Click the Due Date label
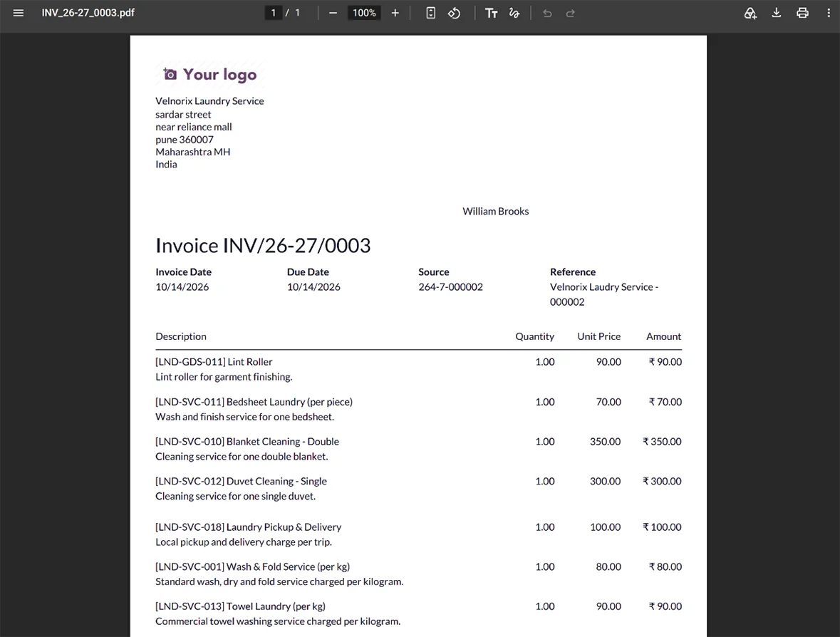The height and width of the screenshot is (637, 840). click(308, 271)
